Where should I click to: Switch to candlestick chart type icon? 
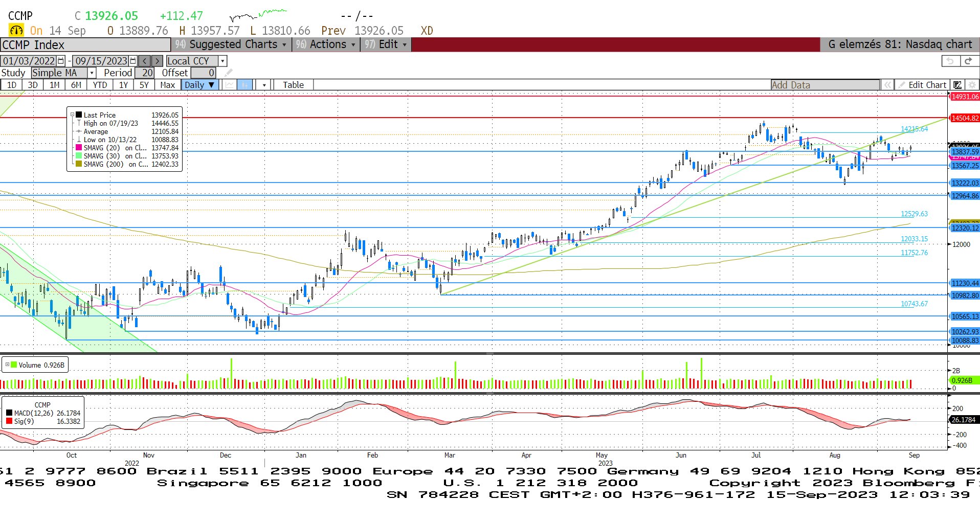coord(245,85)
